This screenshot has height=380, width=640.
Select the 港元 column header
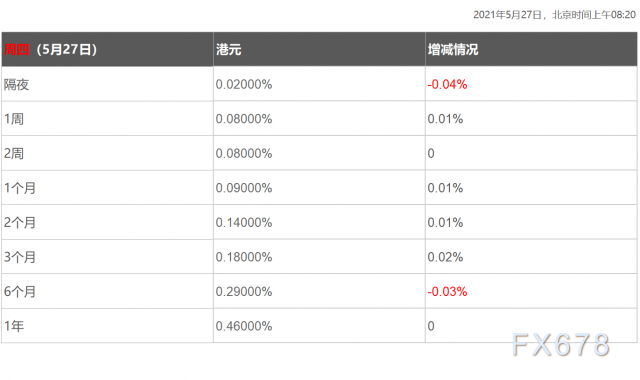[x=229, y=49]
